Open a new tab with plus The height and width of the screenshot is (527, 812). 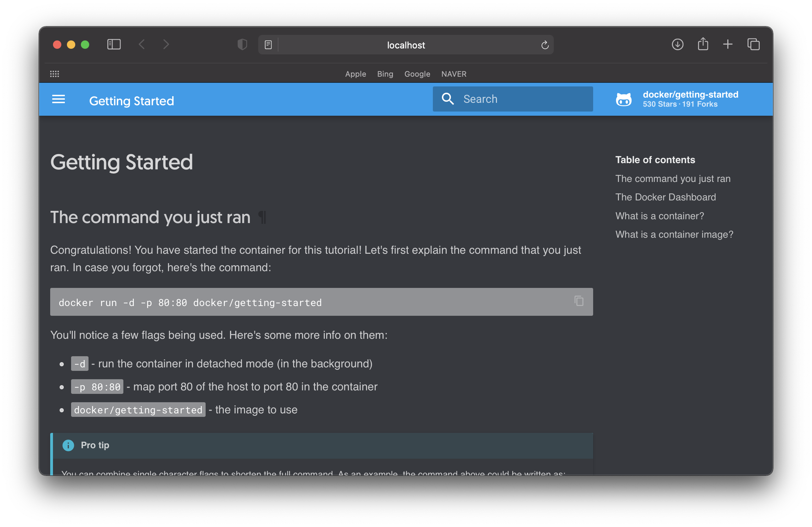coord(728,44)
